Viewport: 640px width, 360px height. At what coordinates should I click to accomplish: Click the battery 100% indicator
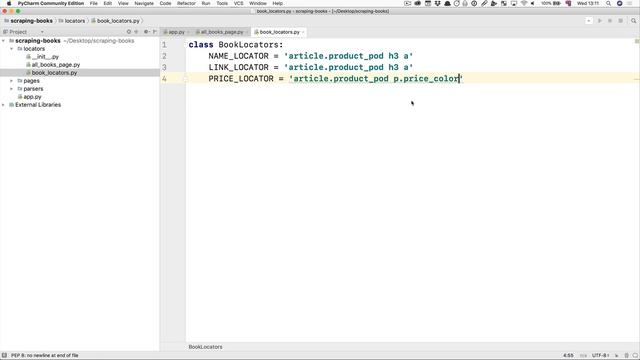point(551,3)
